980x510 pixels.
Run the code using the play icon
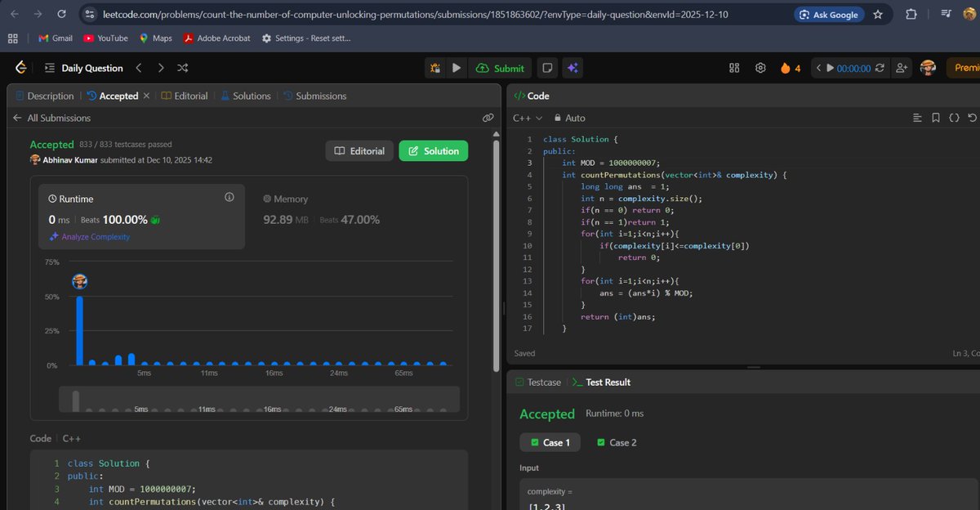point(457,68)
